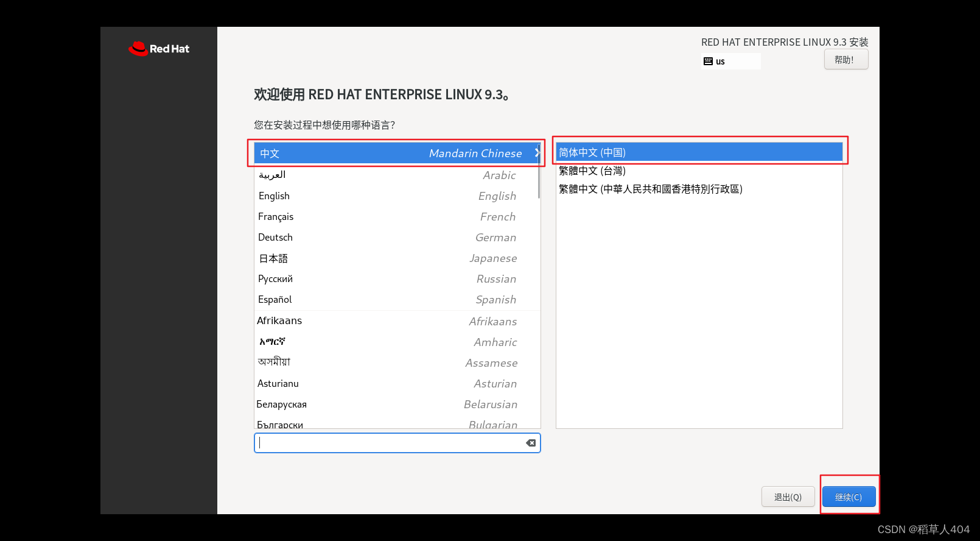Click the us keyboard layout indicator
Image resolution: width=980 pixels, height=541 pixels.
click(x=730, y=62)
